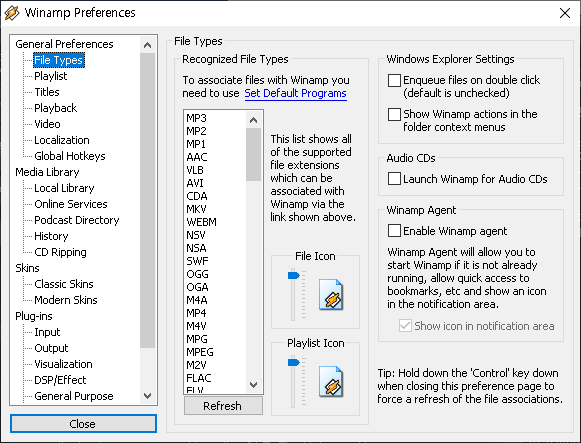581x443 pixels.
Task: Click the preferences tree scrollbar thumb
Action: click(x=147, y=200)
